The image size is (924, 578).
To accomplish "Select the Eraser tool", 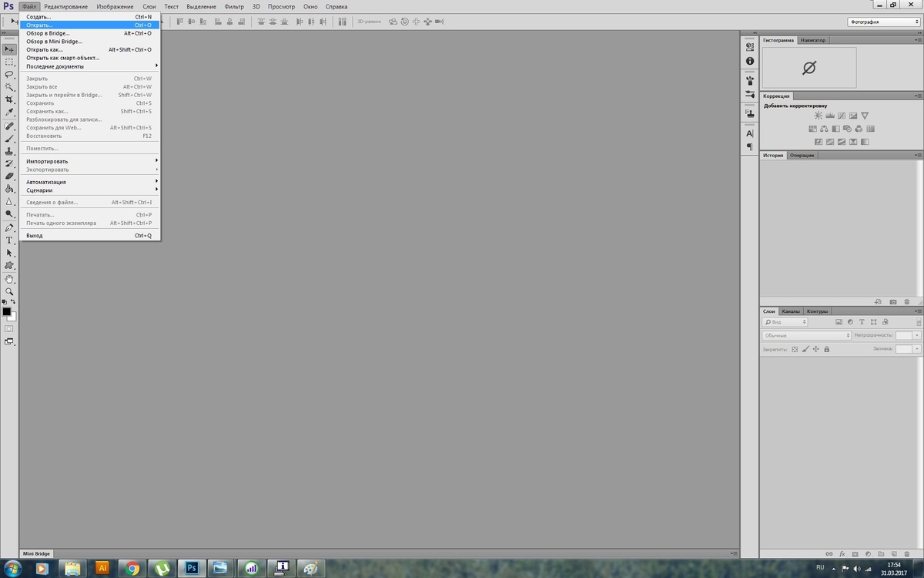I will click(9, 176).
